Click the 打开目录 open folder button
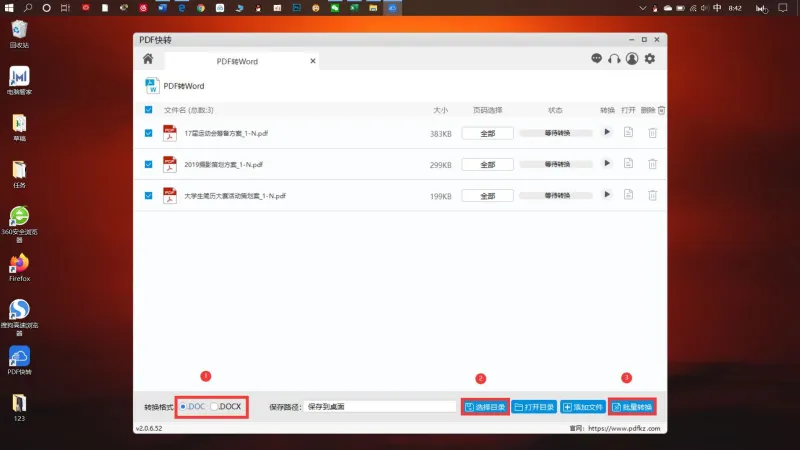 coord(534,407)
